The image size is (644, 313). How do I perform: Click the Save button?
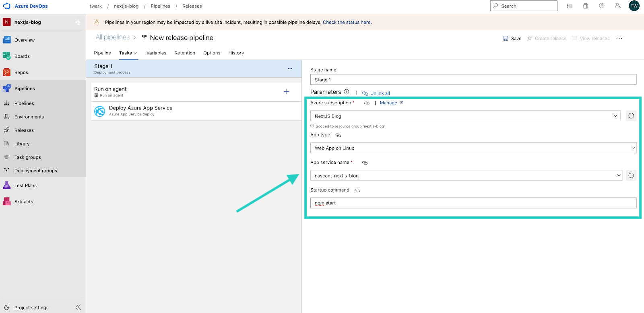512,38
